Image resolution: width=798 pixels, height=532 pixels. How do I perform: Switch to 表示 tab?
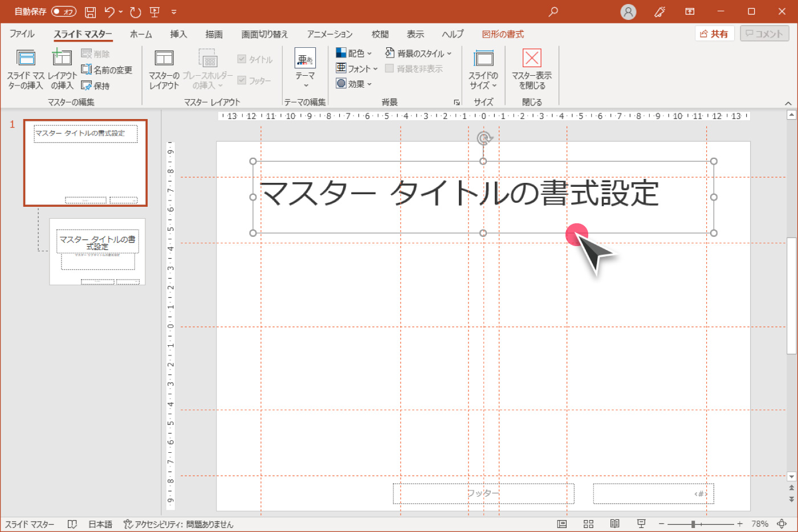tap(415, 34)
